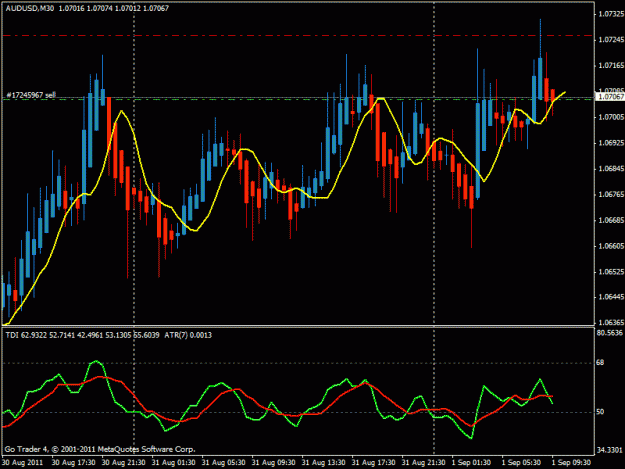This screenshot has height=469, width=625.
Task: Click the 68 level label in TDI
Action: coord(600,362)
